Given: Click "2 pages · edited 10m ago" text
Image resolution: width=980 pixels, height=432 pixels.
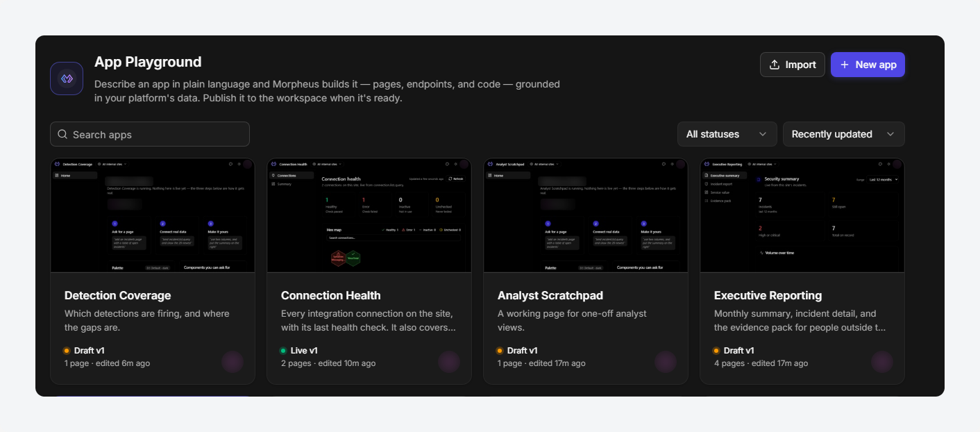Looking at the screenshot, I should click(328, 363).
